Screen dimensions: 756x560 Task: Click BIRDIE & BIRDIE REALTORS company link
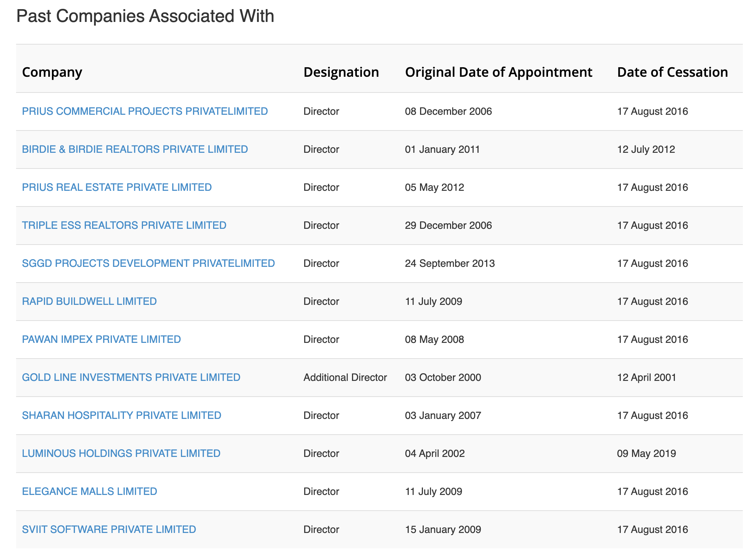pyautogui.click(x=135, y=149)
